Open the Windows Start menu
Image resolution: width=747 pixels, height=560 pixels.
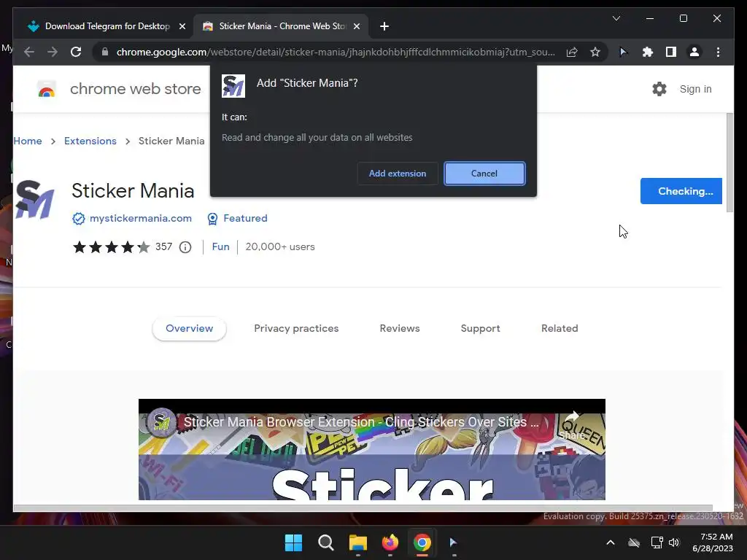[293, 542]
